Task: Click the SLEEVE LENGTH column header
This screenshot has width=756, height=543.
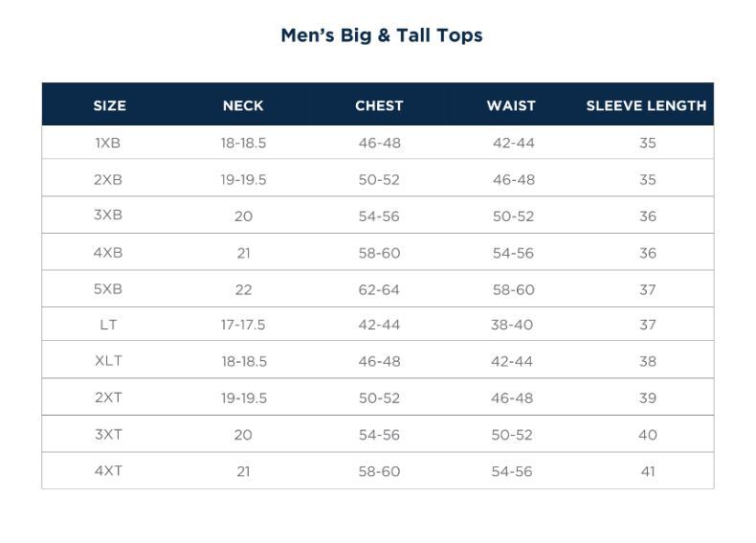Action: tap(646, 105)
